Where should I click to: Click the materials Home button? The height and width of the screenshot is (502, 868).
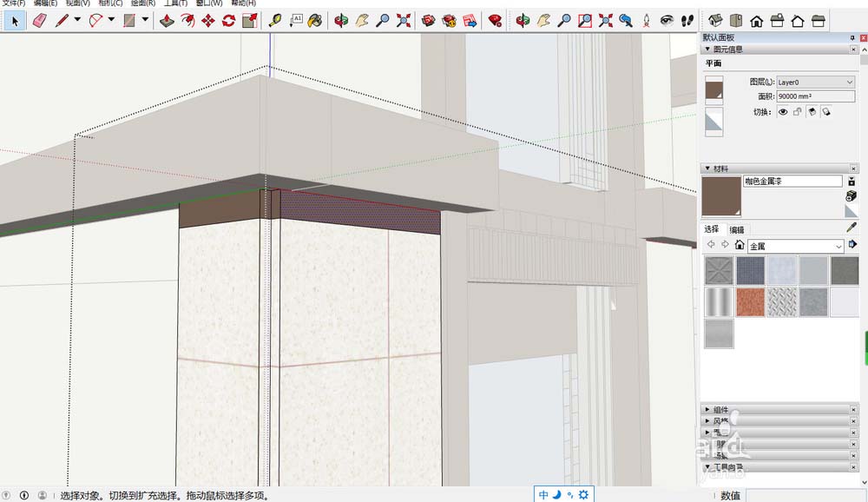(739, 245)
